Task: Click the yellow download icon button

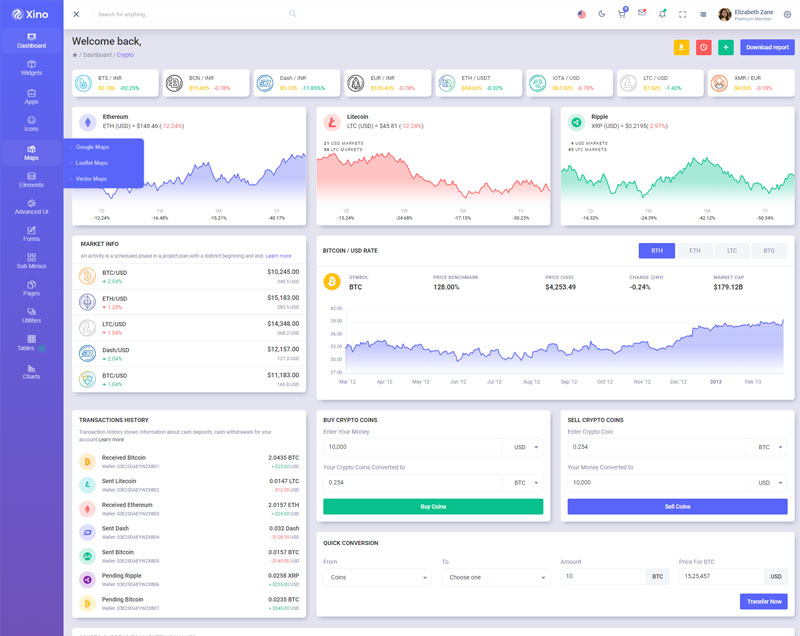Action: point(681,47)
